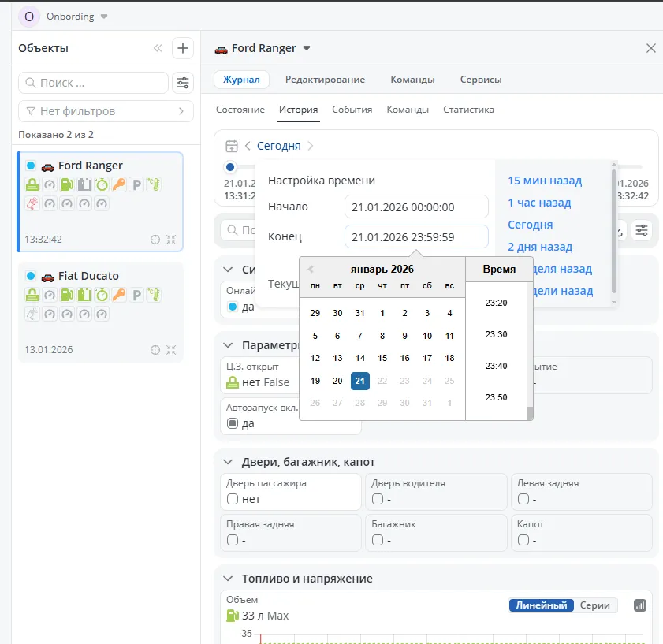Click the plus icon to add object

click(183, 48)
